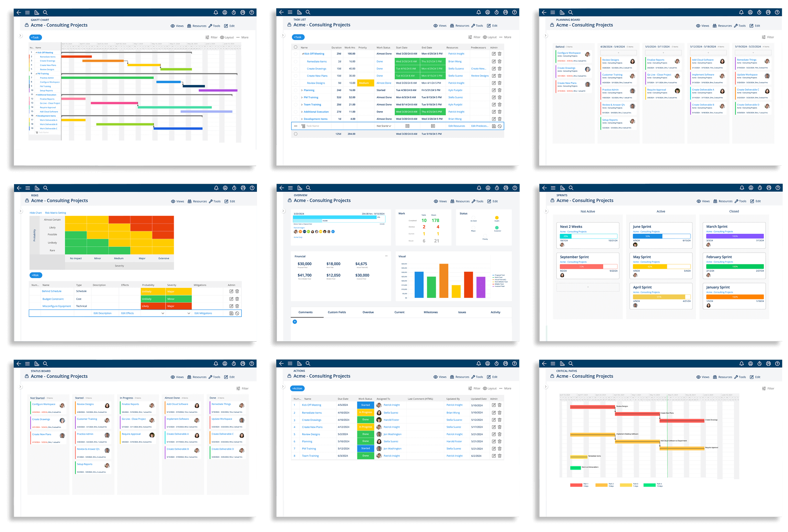
Task: Select the PM Training row checkbox in Task List
Action: [296, 98]
